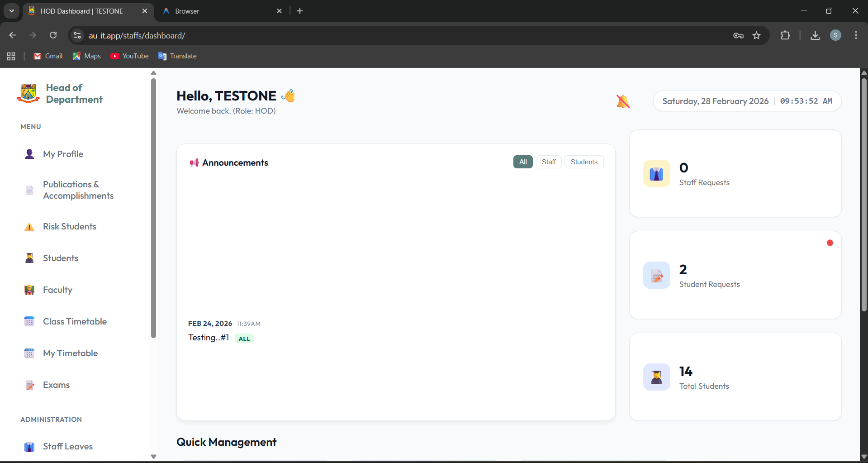The image size is (868, 463).
Task: Filter announcements by Staff
Action: (x=548, y=162)
